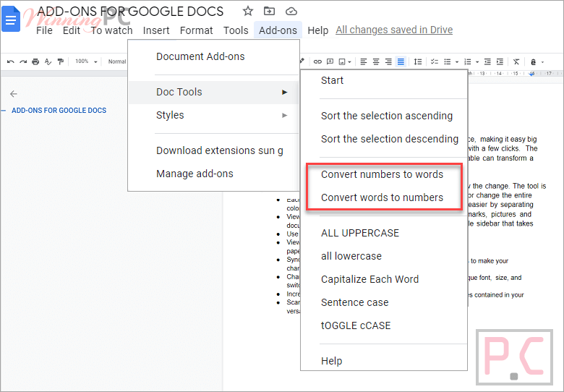Click the Add-ons menu

click(x=278, y=30)
